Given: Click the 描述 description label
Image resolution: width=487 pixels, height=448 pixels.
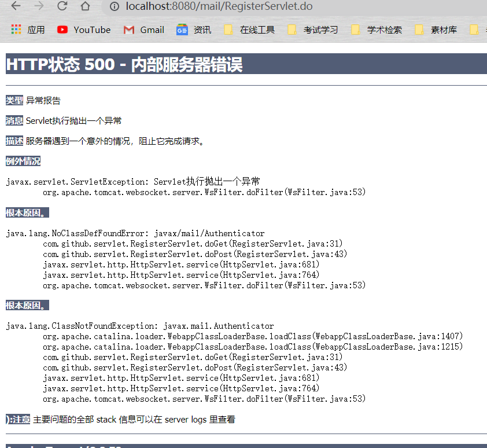Looking at the screenshot, I should (14, 141).
